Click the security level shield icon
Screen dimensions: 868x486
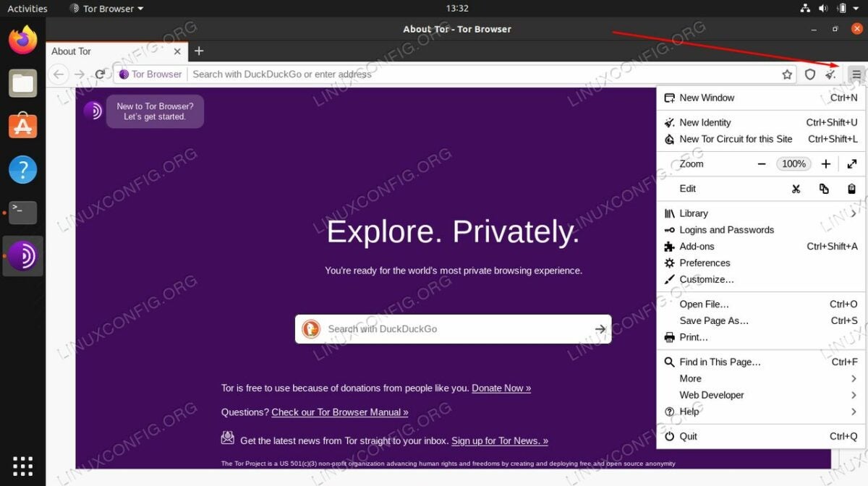coord(810,74)
